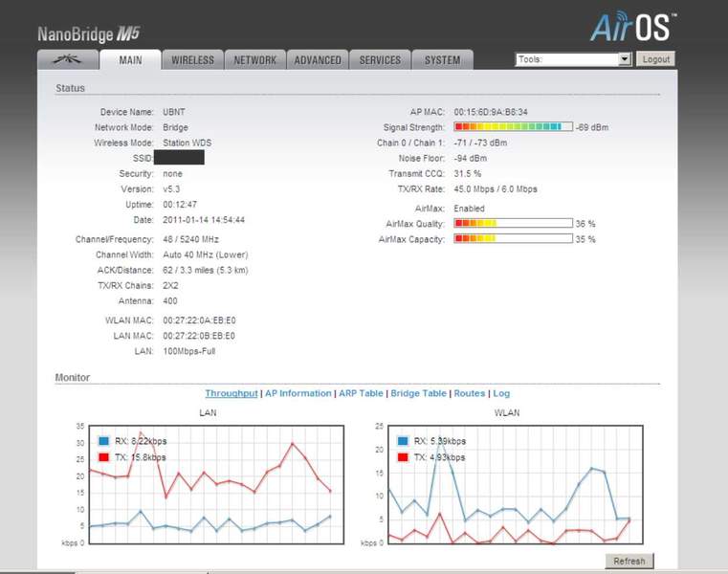Click the Logout button
The height and width of the screenshot is (574, 728).
tap(655, 59)
